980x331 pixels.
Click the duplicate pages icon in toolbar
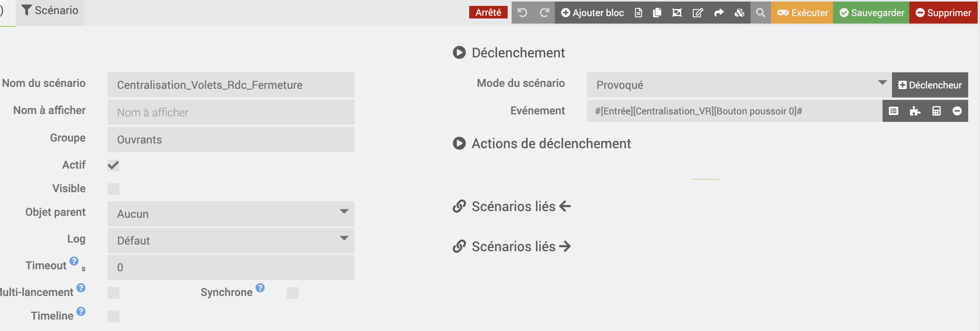coord(657,13)
